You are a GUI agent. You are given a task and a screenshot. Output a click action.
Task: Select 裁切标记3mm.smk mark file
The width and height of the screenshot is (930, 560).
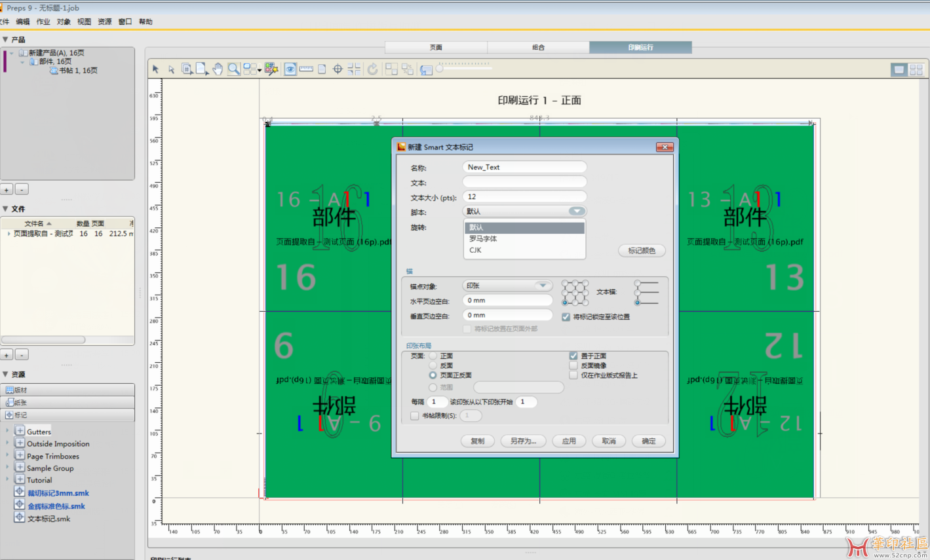point(58,493)
